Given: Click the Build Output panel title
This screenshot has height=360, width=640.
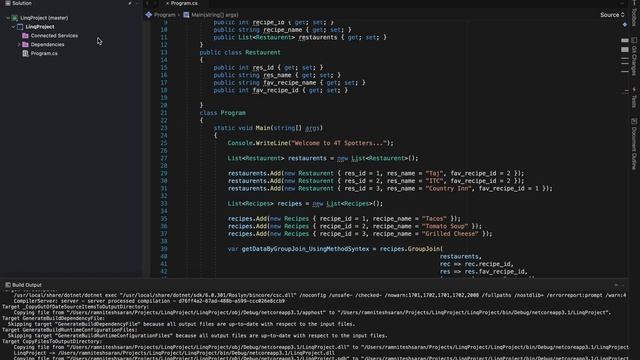Looking at the screenshot, I should coord(27,285).
